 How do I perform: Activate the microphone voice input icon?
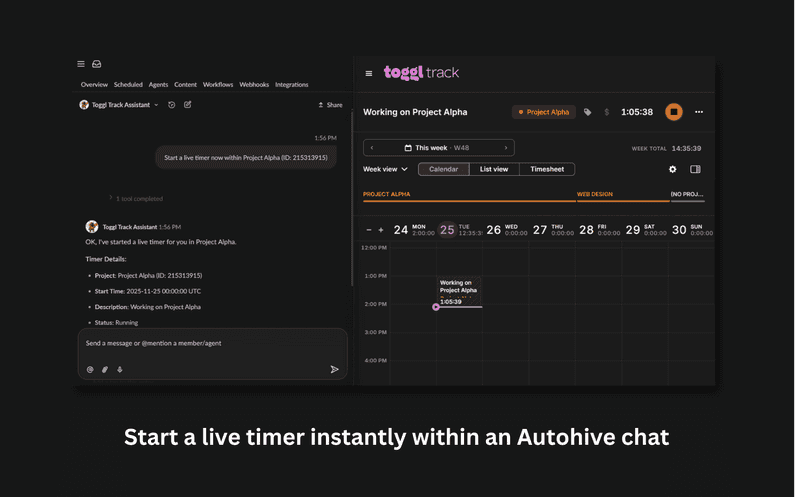click(x=120, y=370)
